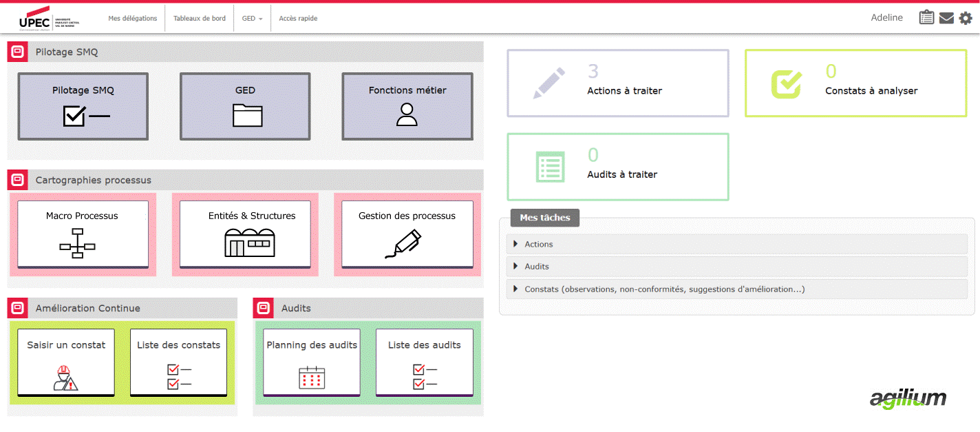980x432 pixels.
Task: Open the settings gear icon
Action: point(966,18)
